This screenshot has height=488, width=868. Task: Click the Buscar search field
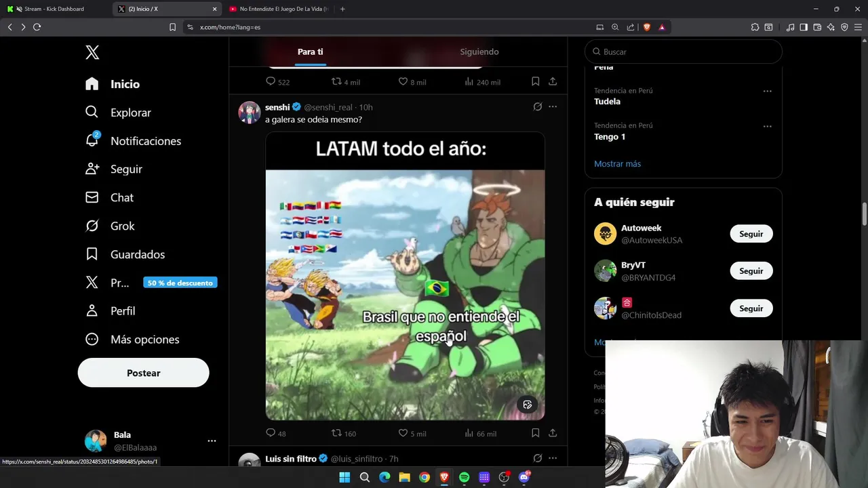tap(684, 52)
